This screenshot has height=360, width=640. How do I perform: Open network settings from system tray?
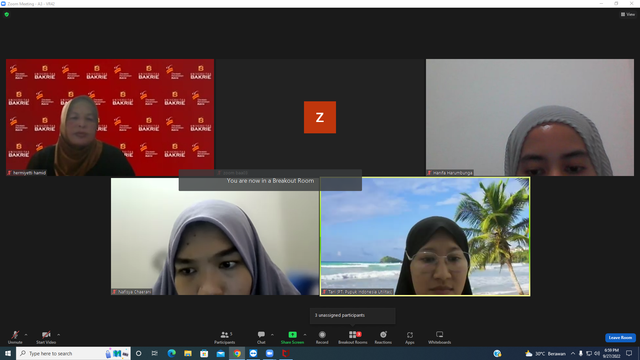[x=589, y=353]
